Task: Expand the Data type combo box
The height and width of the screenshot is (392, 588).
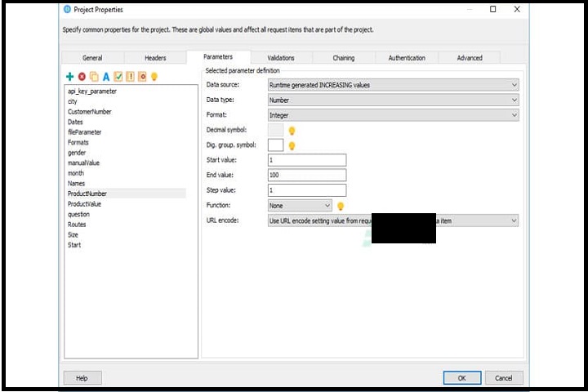Action: 393,100
